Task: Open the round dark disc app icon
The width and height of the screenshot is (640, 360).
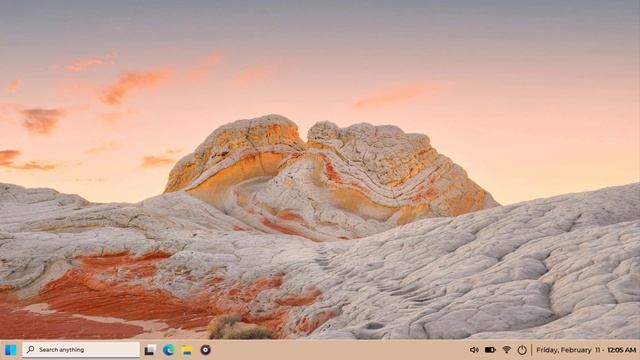Action: coord(205,350)
